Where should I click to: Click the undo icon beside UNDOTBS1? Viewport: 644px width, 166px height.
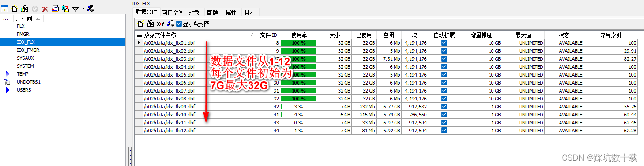(x=7, y=82)
